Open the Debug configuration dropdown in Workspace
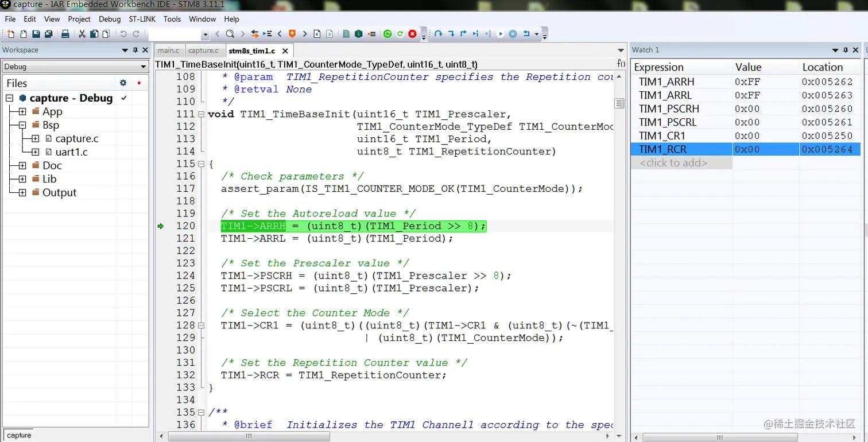 [x=144, y=67]
